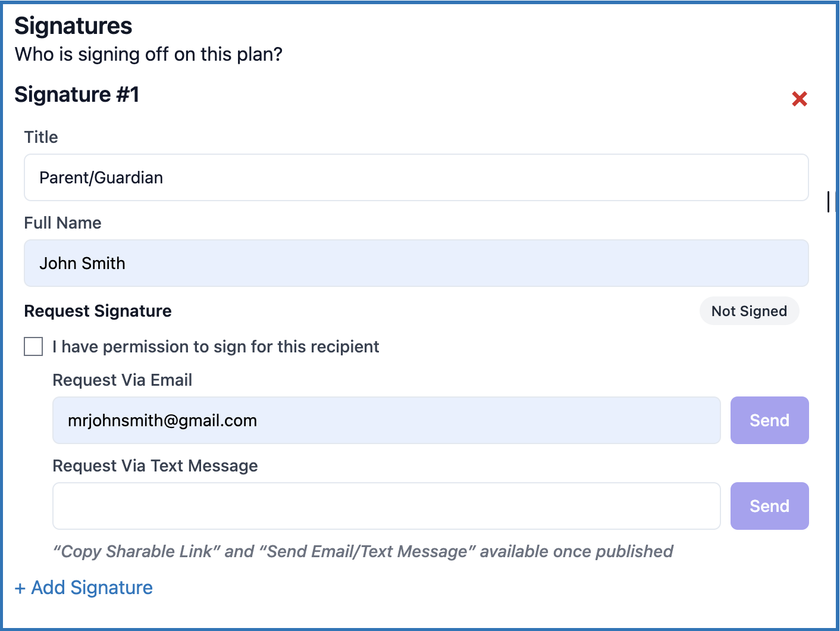840x631 pixels.
Task: Focus the Full Name field with John Smith
Action: [416, 263]
